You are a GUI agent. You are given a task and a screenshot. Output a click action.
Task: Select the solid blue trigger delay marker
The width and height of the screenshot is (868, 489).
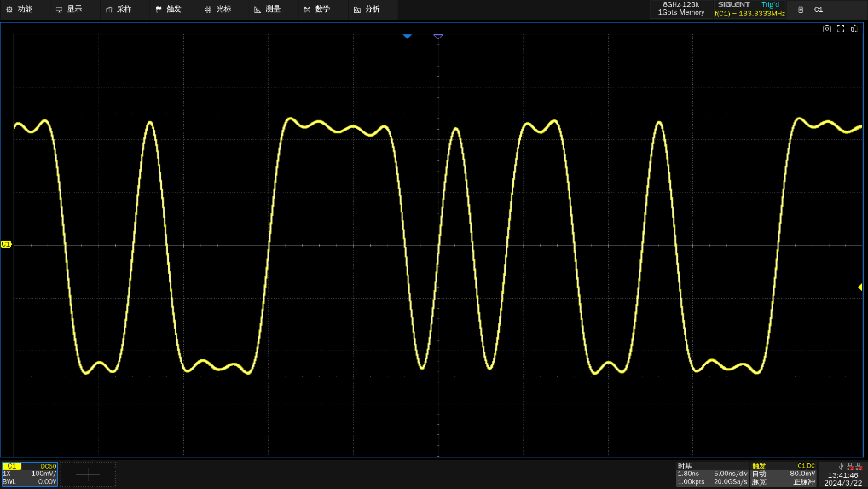click(x=408, y=37)
